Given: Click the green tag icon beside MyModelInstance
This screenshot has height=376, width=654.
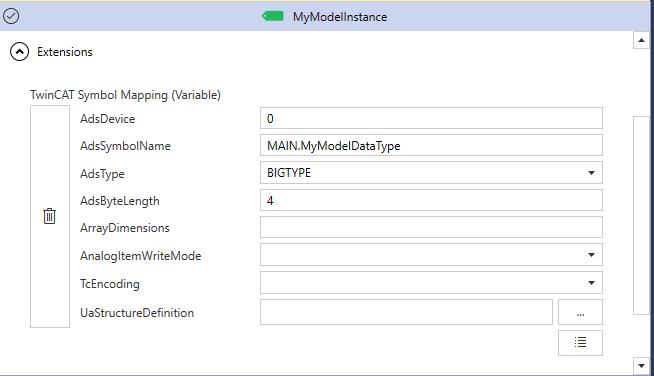Looking at the screenshot, I should 273,16.
